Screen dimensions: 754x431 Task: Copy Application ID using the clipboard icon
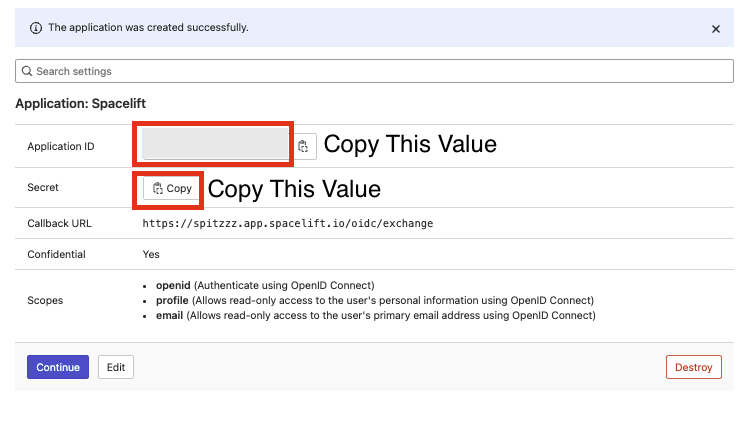coord(304,146)
